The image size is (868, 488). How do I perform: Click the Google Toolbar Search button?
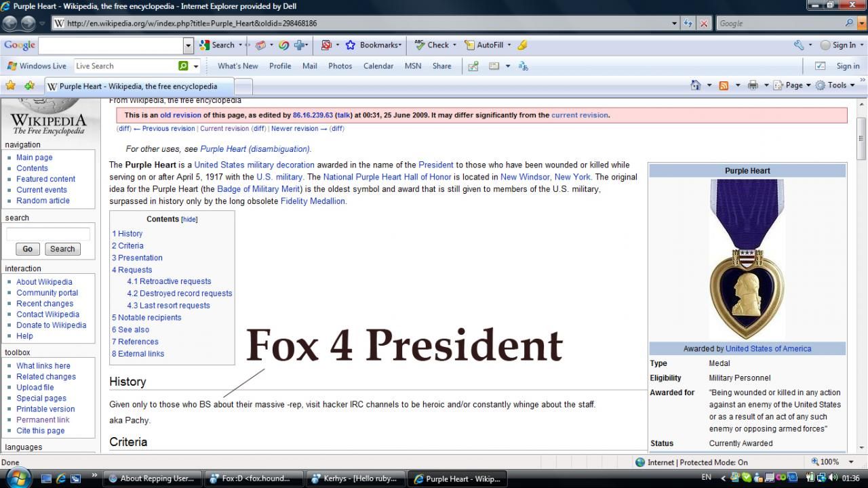tap(218, 45)
